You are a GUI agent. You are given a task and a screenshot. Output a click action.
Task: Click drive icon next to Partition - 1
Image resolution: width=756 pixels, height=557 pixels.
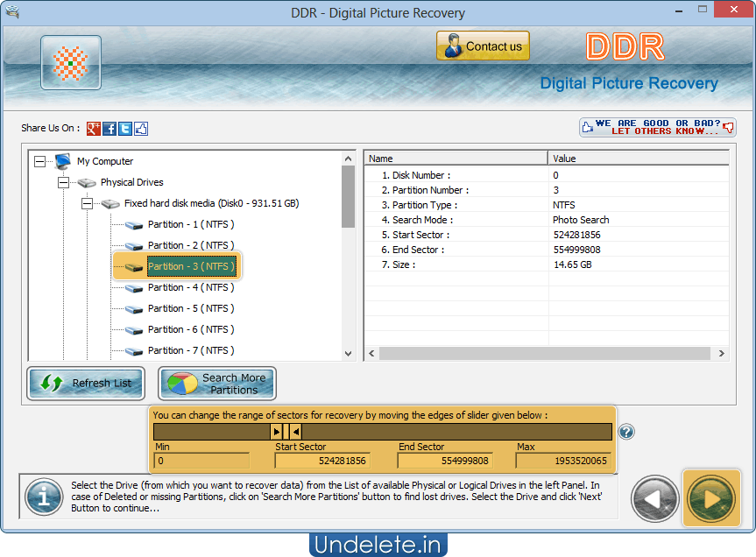click(x=134, y=225)
